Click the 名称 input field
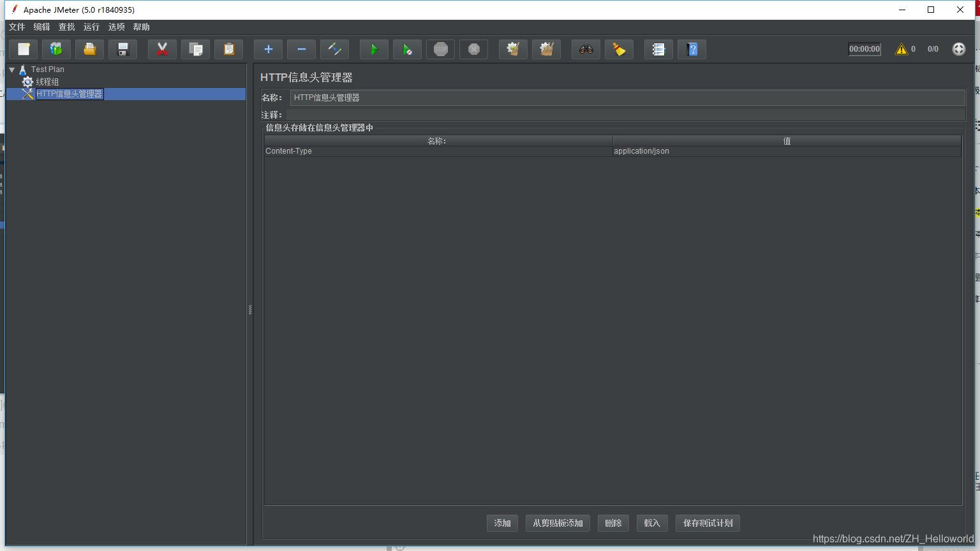This screenshot has width=980, height=551. click(627, 98)
